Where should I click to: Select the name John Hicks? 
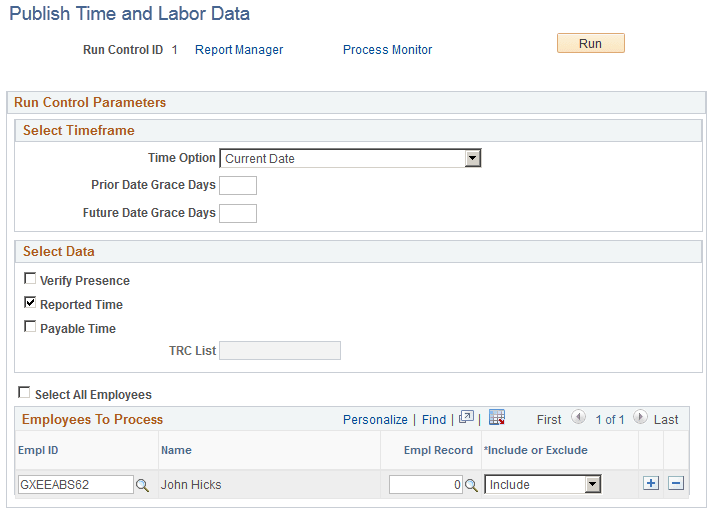(191, 485)
